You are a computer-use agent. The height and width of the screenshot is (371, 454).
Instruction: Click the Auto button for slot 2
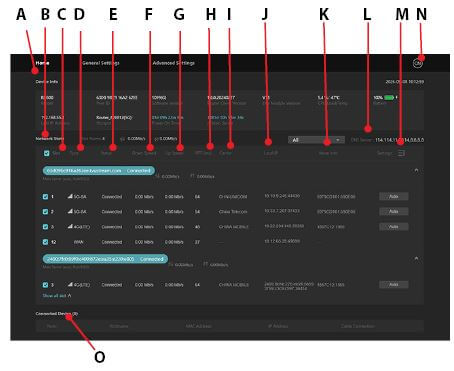(x=394, y=211)
